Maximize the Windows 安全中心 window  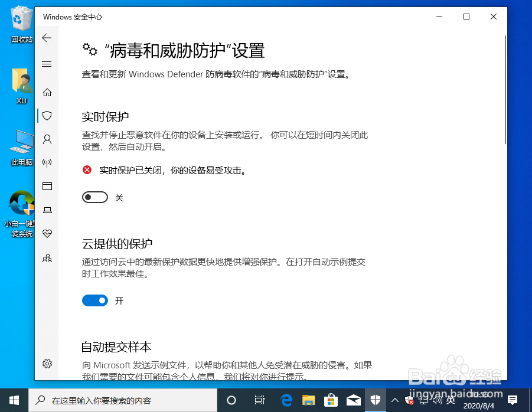coord(466,17)
